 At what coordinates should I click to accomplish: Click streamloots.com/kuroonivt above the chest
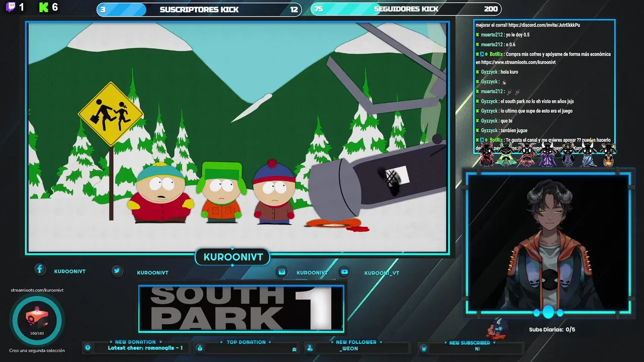pyautogui.click(x=37, y=290)
